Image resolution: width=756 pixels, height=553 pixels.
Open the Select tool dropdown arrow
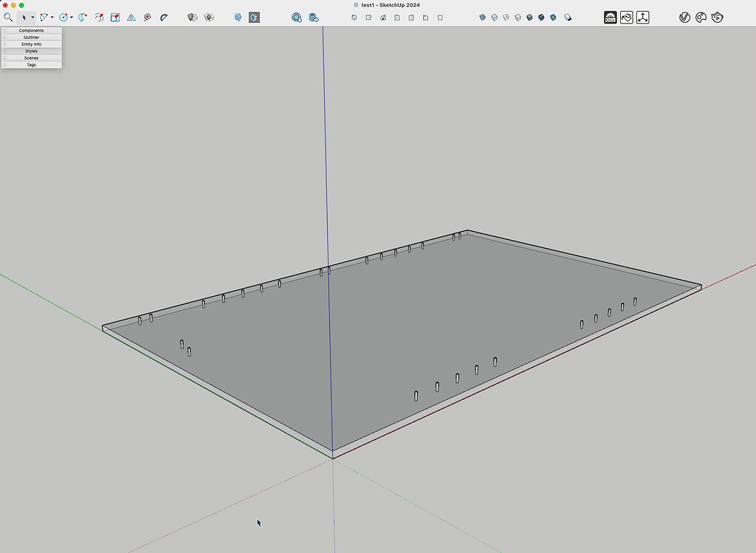32,17
